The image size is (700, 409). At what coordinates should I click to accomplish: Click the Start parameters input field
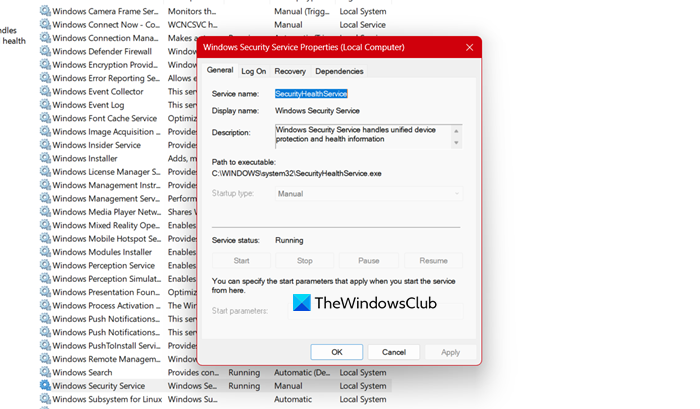click(x=375, y=311)
